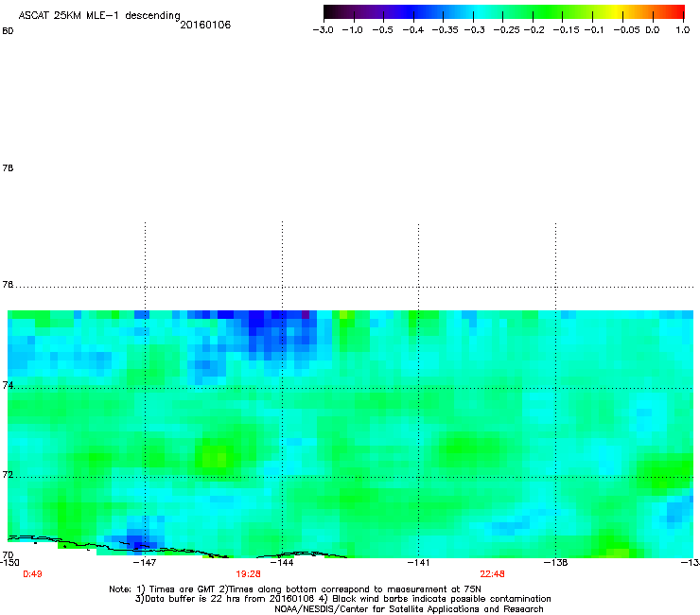Click the colorbar label -0.15
This screenshot has width=700, height=615.
click(566, 30)
